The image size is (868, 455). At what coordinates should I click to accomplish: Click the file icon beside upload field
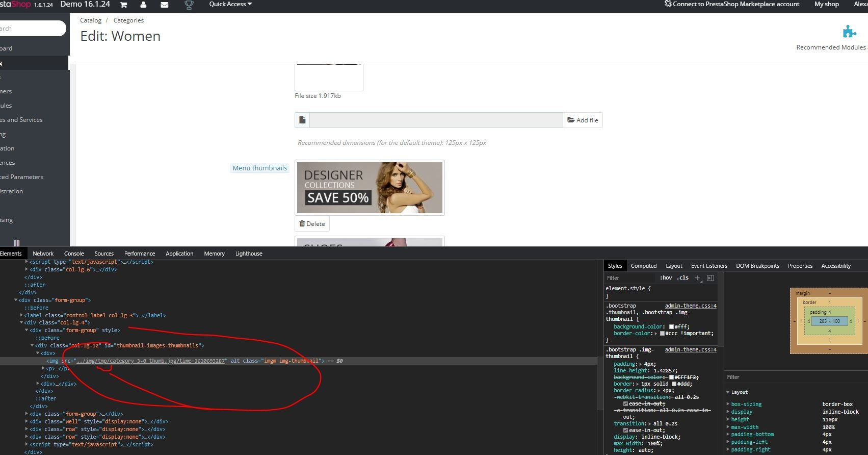click(302, 120)
